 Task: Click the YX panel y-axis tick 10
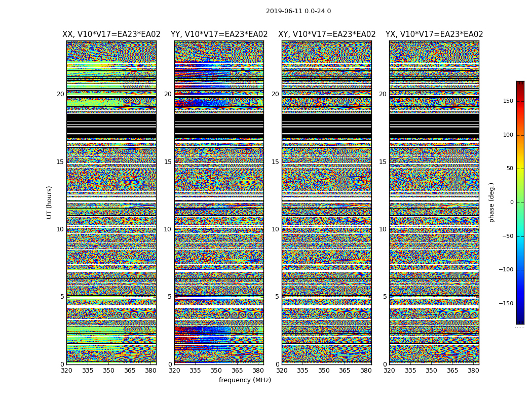(x=383, y=229)
